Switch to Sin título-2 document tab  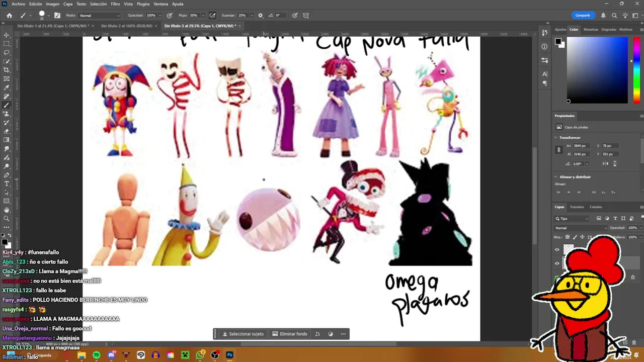(126, 26)
